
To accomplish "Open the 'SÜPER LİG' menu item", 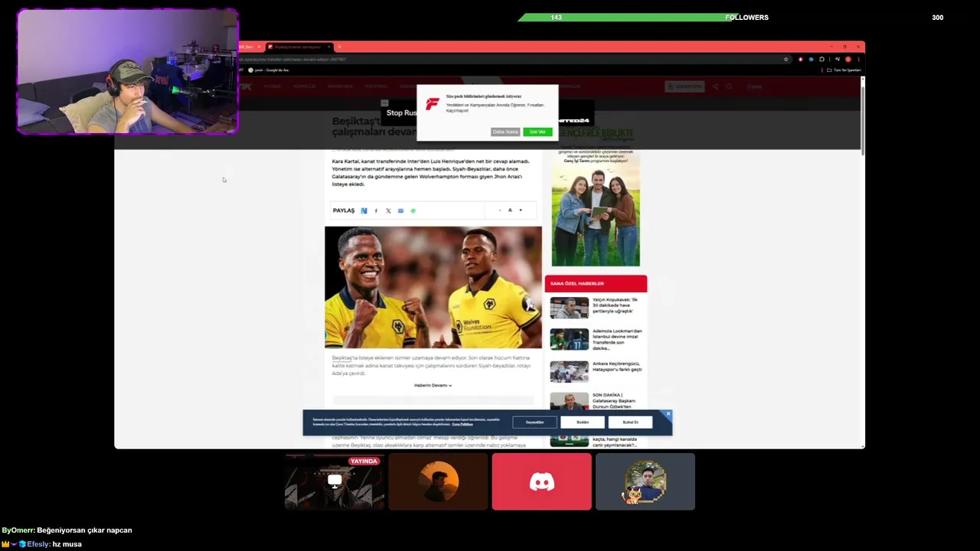I will [x=304, y=86].
